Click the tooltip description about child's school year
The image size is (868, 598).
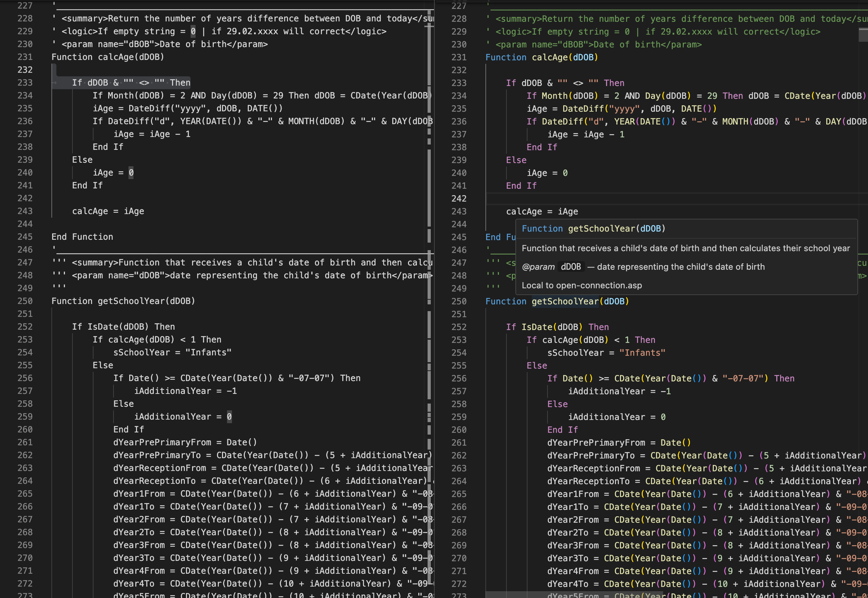coord(686,248)
